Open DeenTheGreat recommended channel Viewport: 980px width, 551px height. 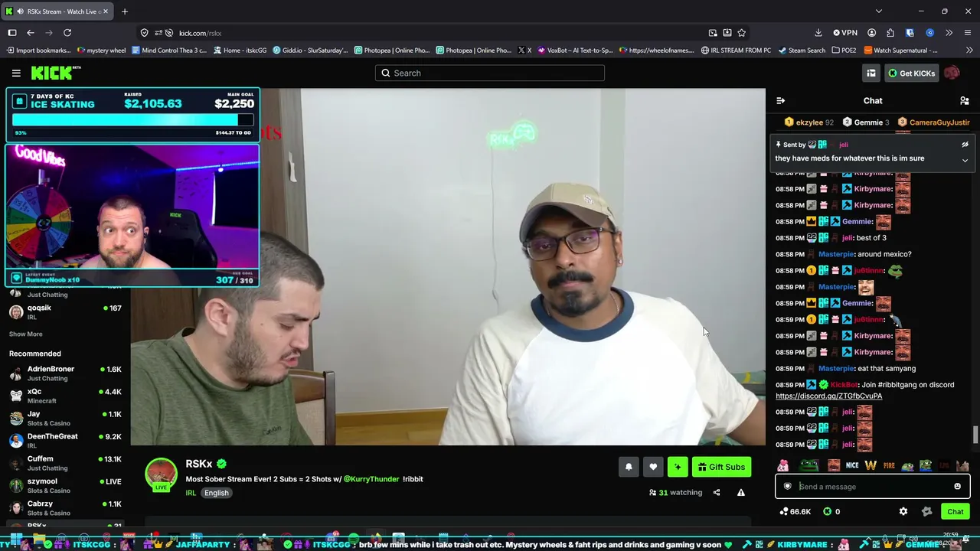(65, 441)
